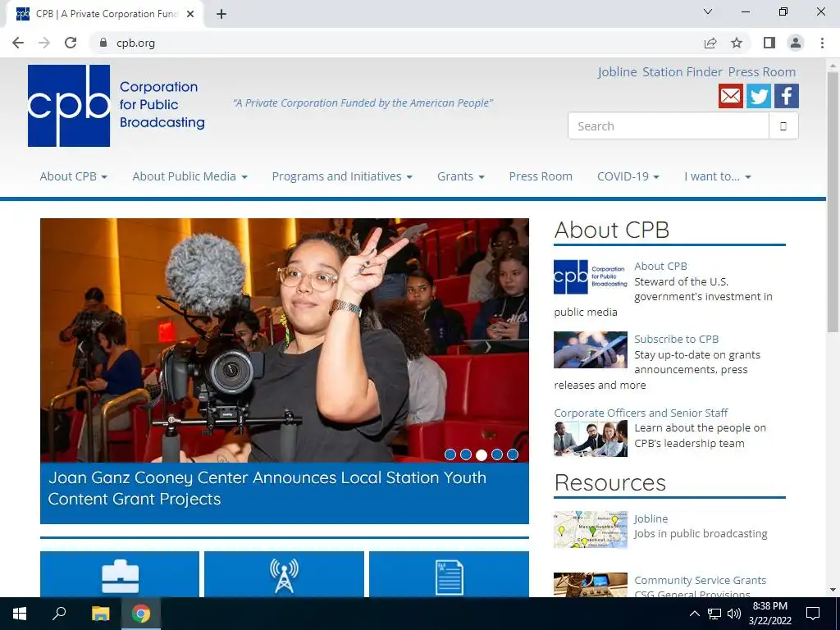Open clock and date in taskbar
The height and width of the screenshot is (630, 840).
(x=769, y=614)
